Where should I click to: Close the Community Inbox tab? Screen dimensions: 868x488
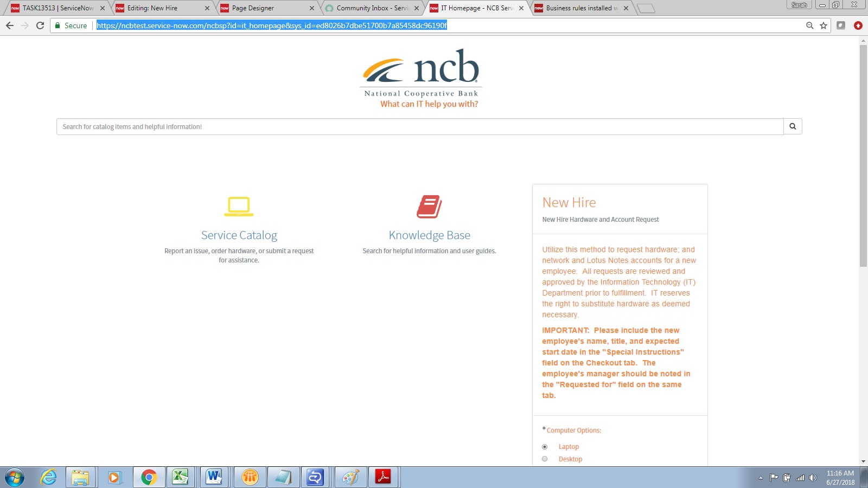417,8
